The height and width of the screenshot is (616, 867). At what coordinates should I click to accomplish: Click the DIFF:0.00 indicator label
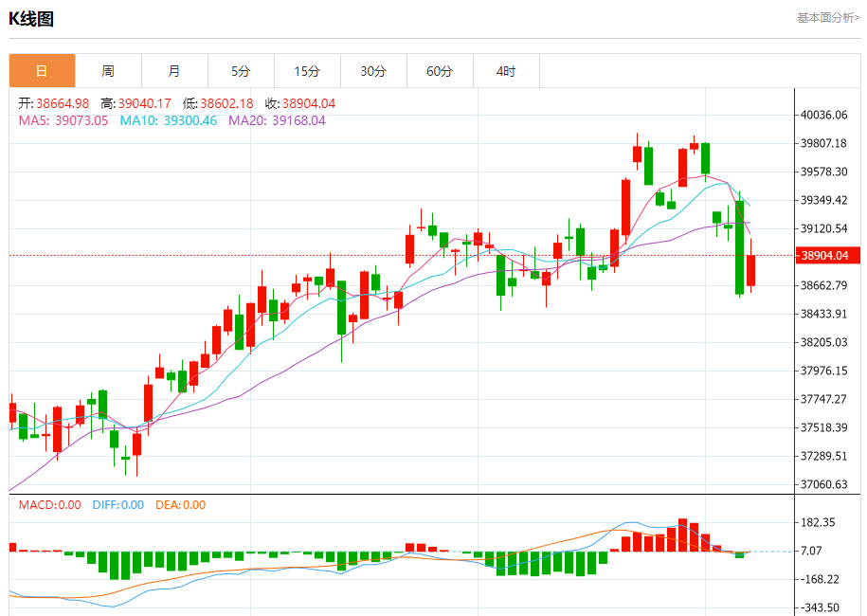coord(118,505)
